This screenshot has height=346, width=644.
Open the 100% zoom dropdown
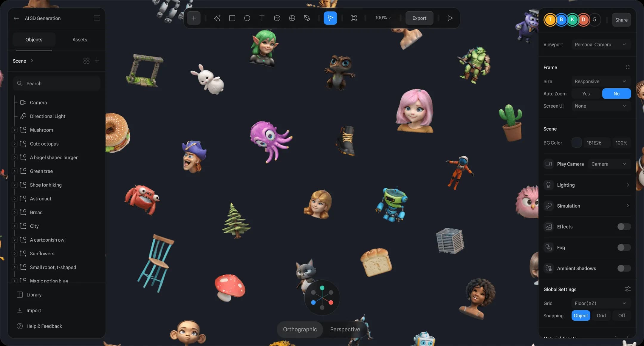[383, 18]
